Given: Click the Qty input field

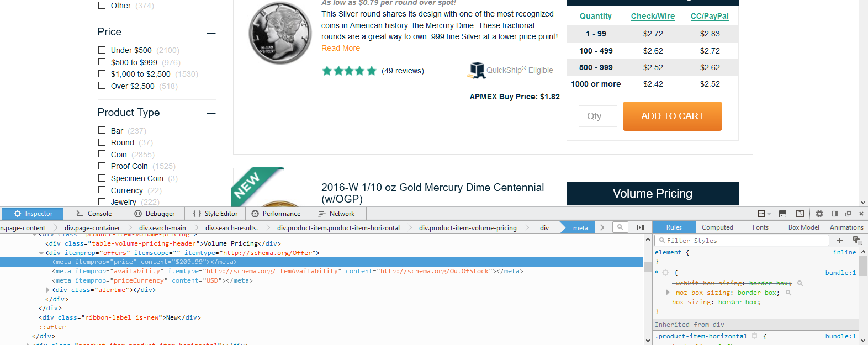Looking at the screenshot, I should (598, 116).
